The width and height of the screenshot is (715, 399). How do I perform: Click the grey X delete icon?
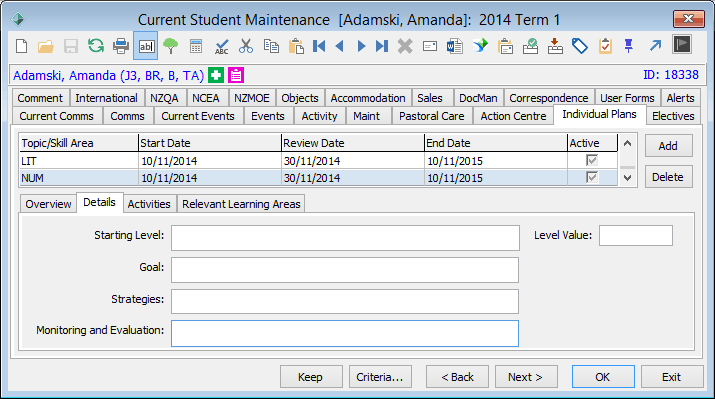pyautogui.click(x=405, y=46)
